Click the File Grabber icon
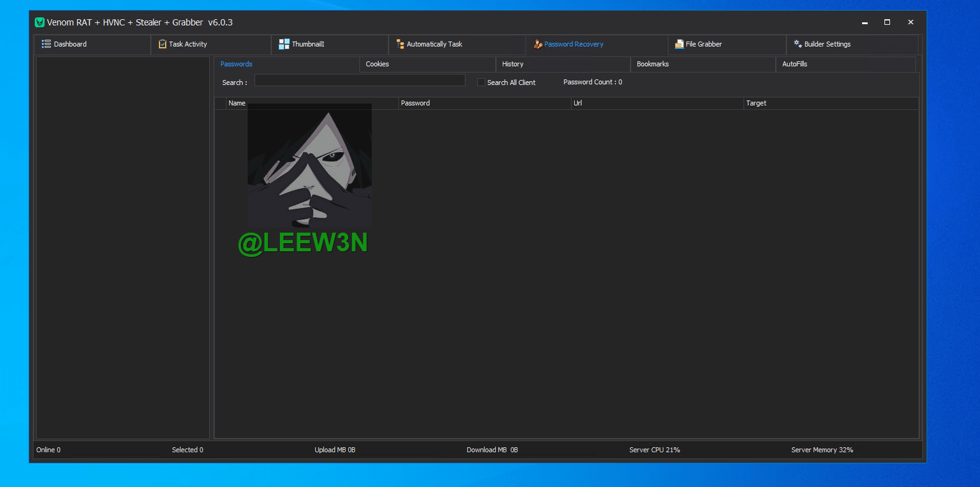 point(679,44)
